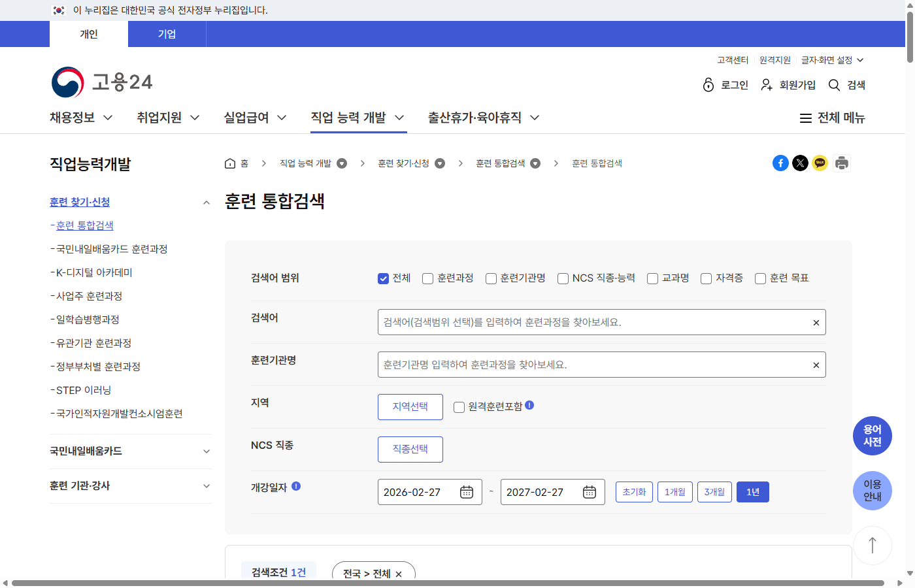Open the calendar picker for the start date
This screenshot has width=915, height=588.
467,491
